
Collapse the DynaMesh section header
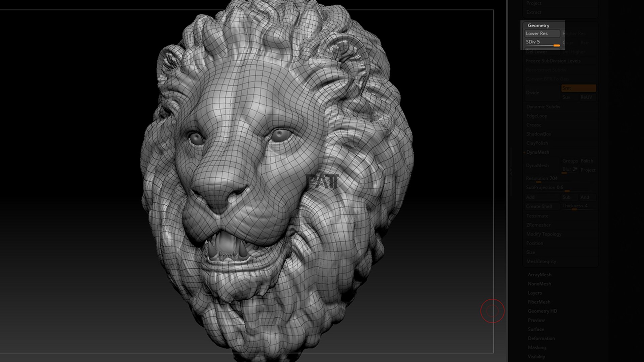coord(538,152)
